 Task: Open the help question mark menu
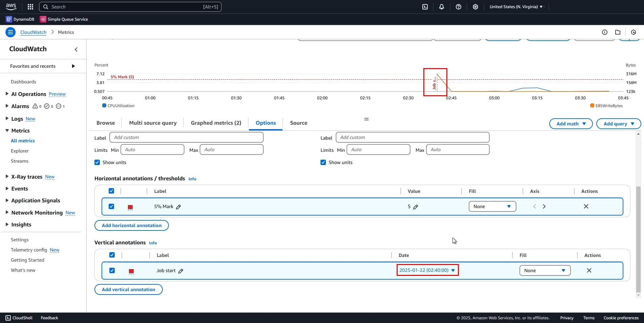(x=459, y=7)
